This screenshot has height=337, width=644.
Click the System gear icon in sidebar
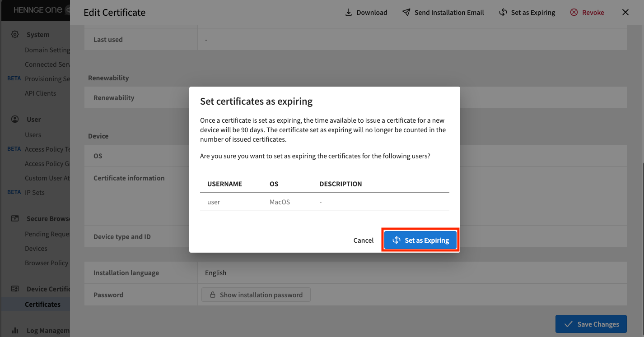tap(15, 35)
